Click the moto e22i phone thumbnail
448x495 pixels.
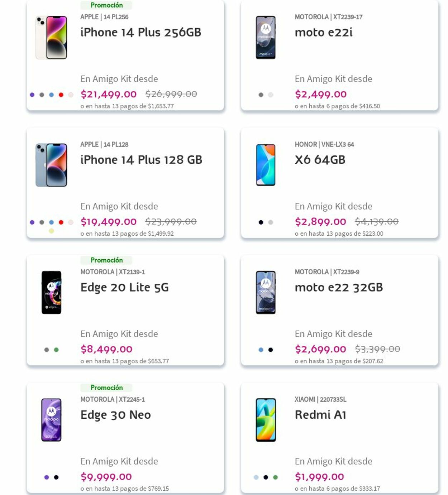click(x=266, y=38)
